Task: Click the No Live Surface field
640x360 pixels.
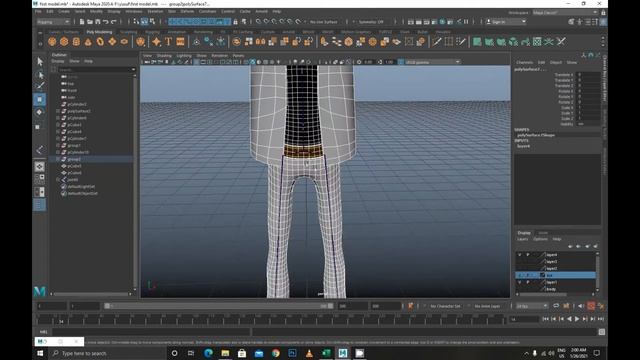Action: click(x=323, y=22)
